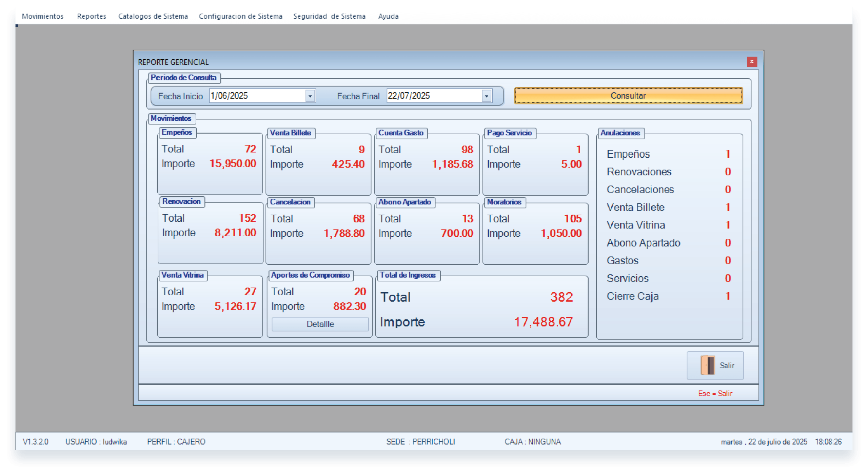Viewport: 868px width, 474px height.
Task: Click the USUARIO ludwika status bar text
Action: (x=96, y=441)
